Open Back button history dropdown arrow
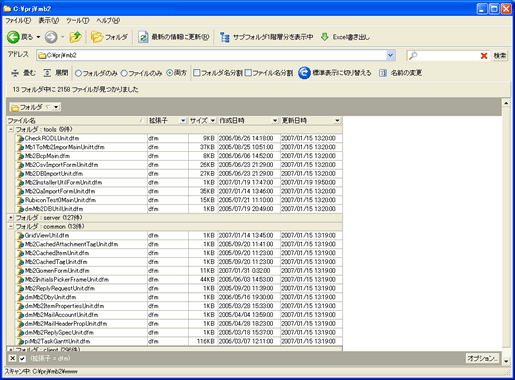 pos(38,37)
